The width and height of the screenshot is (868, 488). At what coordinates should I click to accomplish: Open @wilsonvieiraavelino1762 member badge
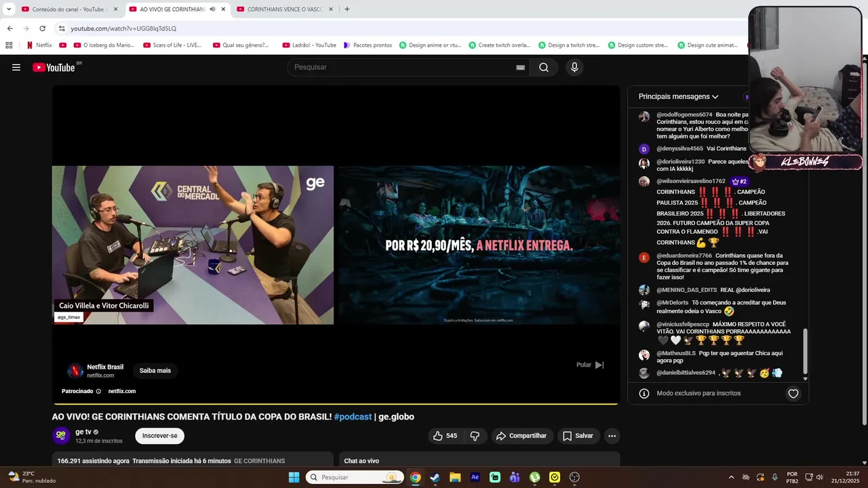738,181
